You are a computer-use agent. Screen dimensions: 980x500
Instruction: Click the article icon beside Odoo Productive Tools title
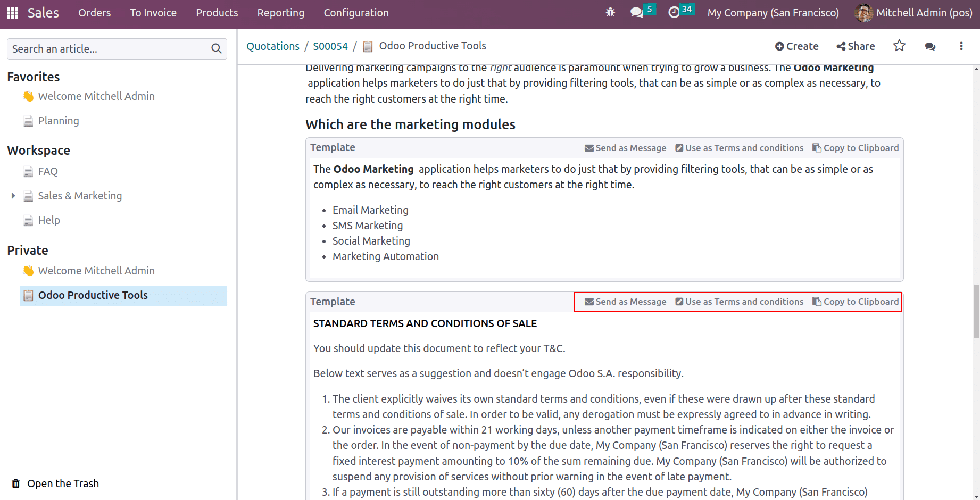click(368, 47)
